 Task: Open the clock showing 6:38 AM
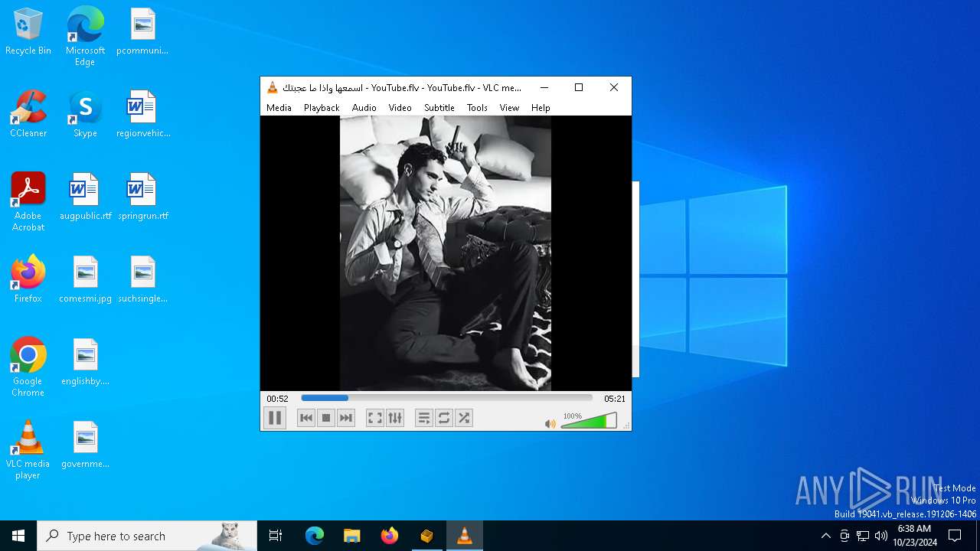coord(914,536)
